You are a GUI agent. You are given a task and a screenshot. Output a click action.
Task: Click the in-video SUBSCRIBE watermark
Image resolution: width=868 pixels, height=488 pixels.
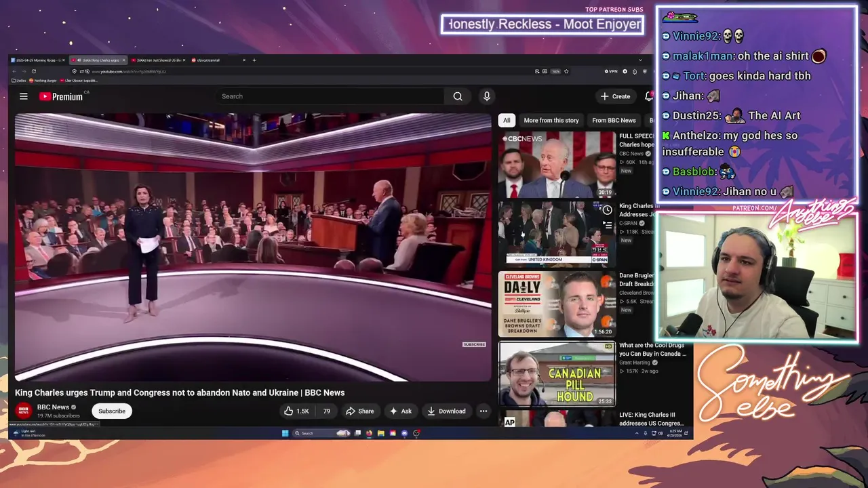click(474, 344)
